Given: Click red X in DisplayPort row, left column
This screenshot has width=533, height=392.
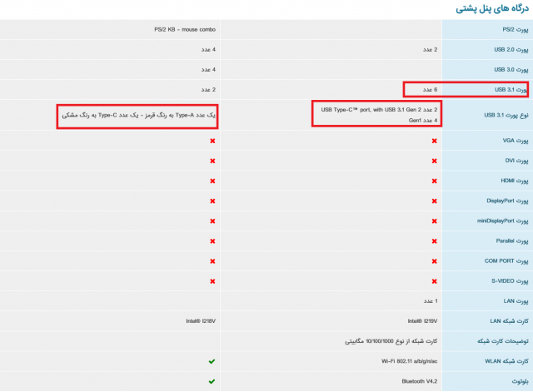Looking at the screenshot, I should pyautogui.click(x=212, y=201).
